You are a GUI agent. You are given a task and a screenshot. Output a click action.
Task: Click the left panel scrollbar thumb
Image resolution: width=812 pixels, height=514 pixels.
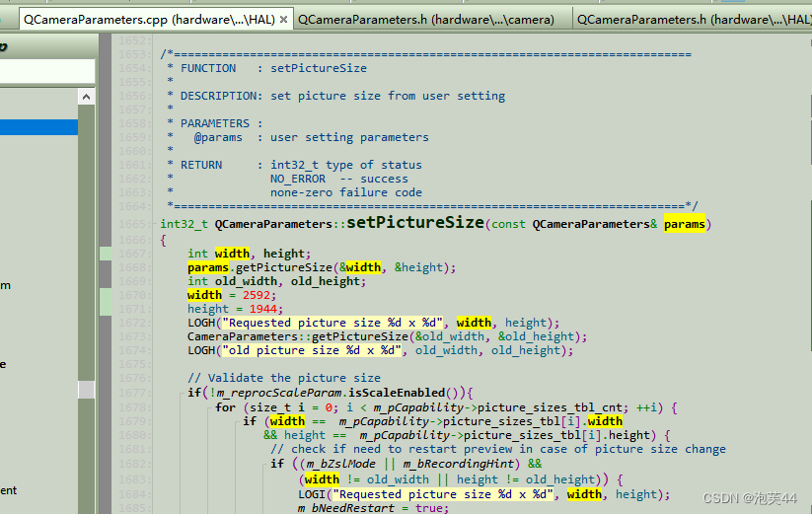click(x=87, y=390)
